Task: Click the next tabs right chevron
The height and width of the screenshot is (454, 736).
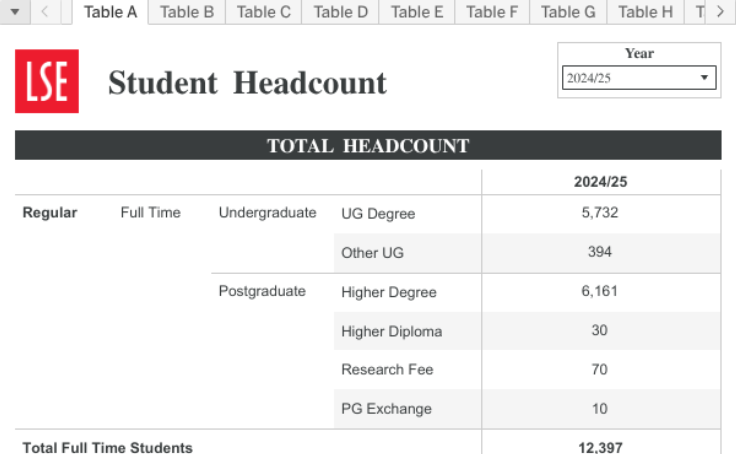Action: point(720,12)
